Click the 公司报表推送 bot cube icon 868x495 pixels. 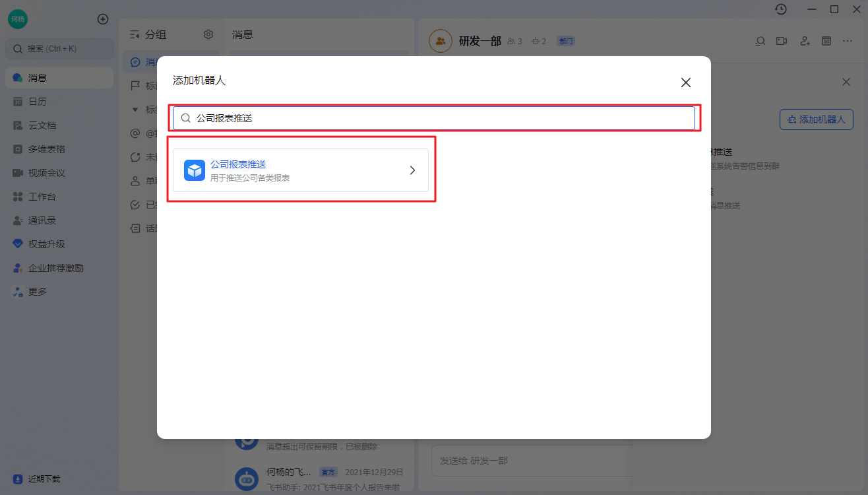(x=195, y=170)
